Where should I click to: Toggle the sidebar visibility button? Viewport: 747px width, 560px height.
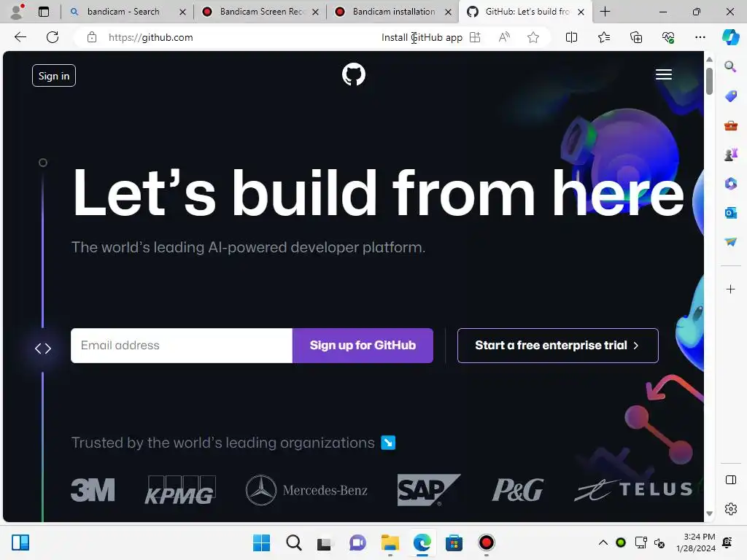point(730,480)
